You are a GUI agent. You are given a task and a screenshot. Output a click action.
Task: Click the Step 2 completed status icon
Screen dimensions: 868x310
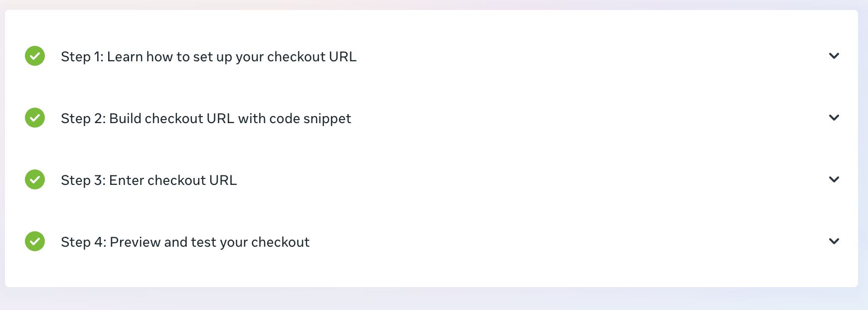point(35,118)
